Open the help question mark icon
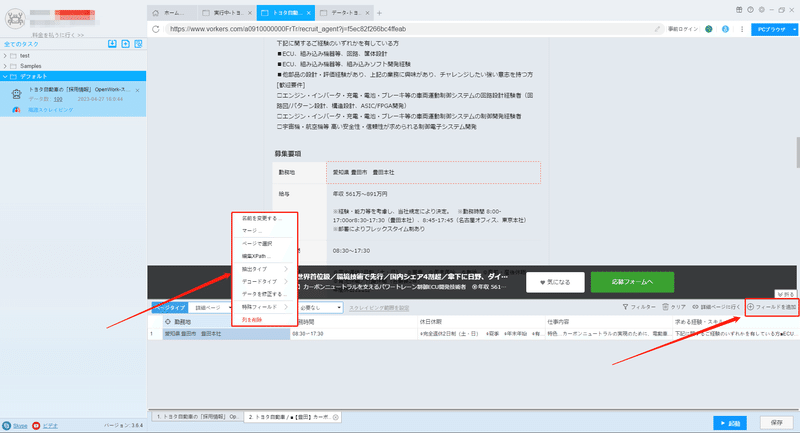Viewport: 800px width, 433px height. click(751, 10)
